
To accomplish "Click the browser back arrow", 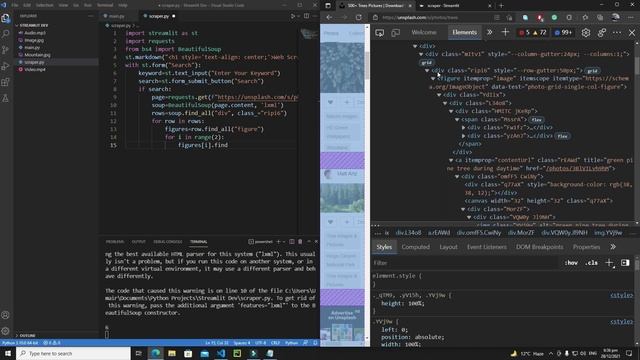I will point(329,18).
